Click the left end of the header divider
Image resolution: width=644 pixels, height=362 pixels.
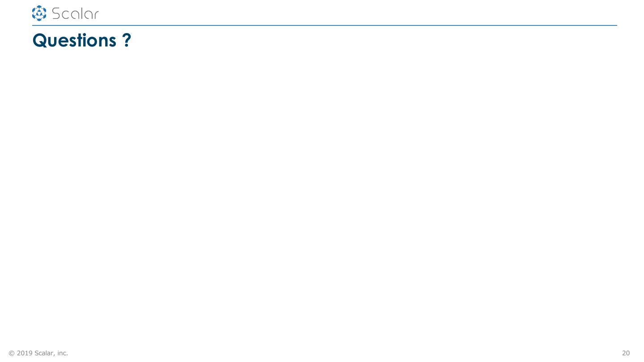[x=34, y=25]
